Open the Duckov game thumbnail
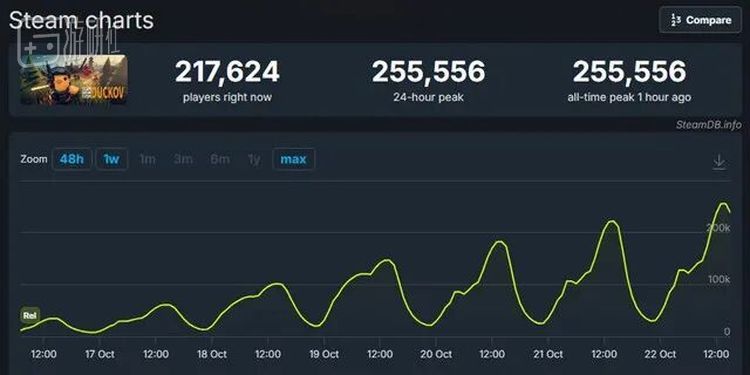This screenshot has height=375, width=750. [x=74, y=79]
